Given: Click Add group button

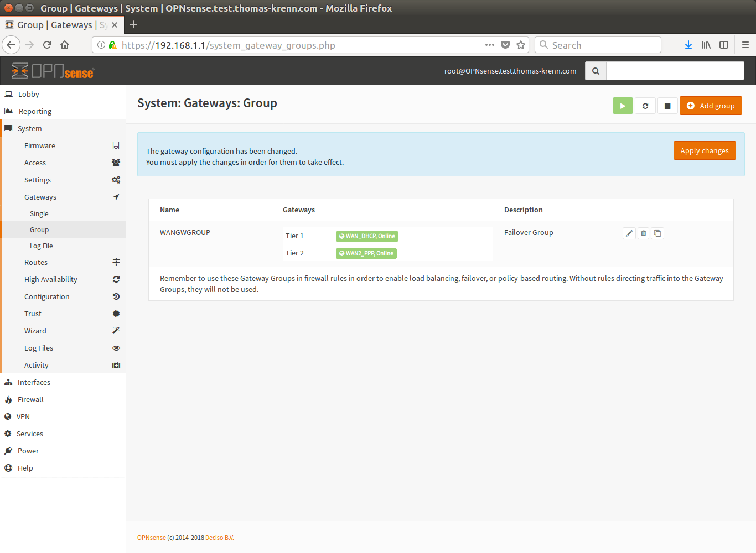Looking at the screenshot, I should coord(711,106).
